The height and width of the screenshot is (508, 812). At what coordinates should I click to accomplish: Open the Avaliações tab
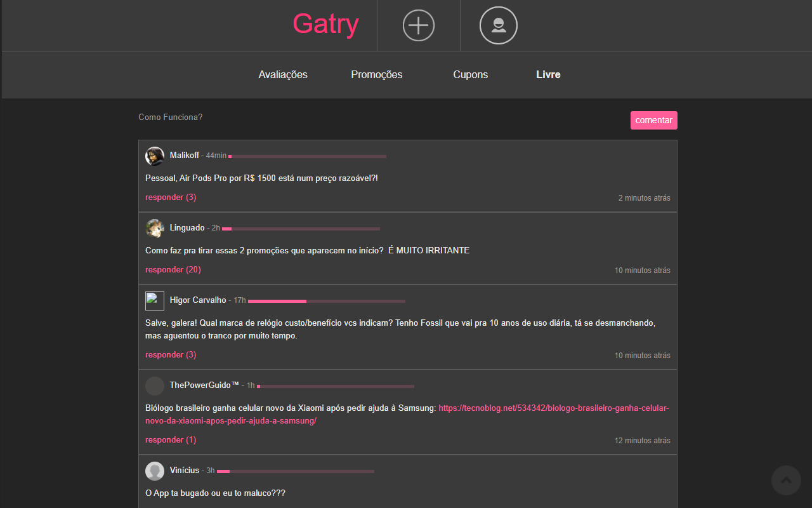(x=283, y=74)
